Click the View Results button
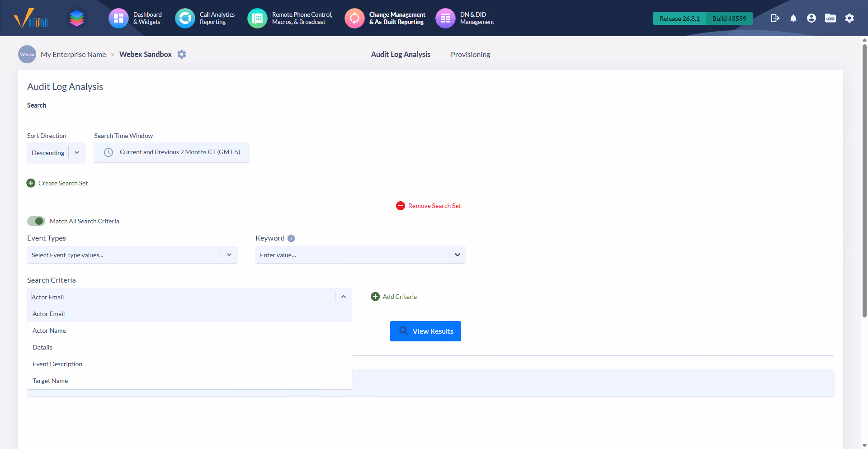This screenshot has height=449, width=868. click(x=425, y=331)
